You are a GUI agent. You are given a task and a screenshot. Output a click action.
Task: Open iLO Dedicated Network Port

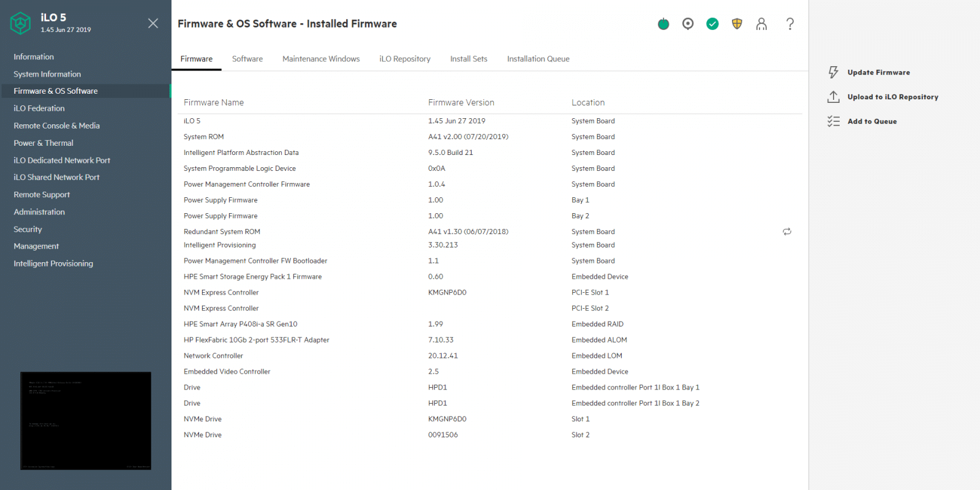point(62,160)
